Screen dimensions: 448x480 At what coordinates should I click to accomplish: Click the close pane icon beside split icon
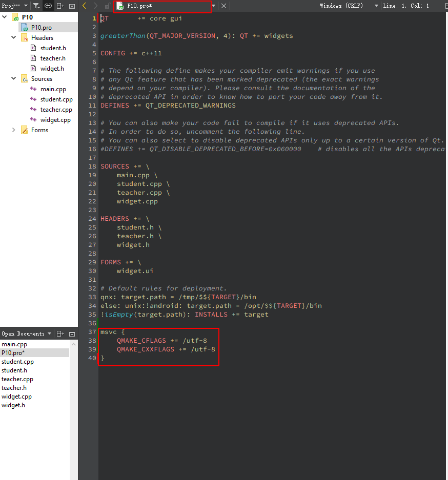coord(72,6)
